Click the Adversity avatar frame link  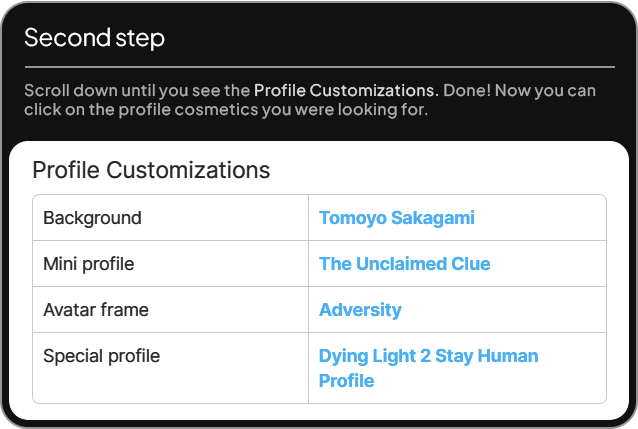[360, 310]
